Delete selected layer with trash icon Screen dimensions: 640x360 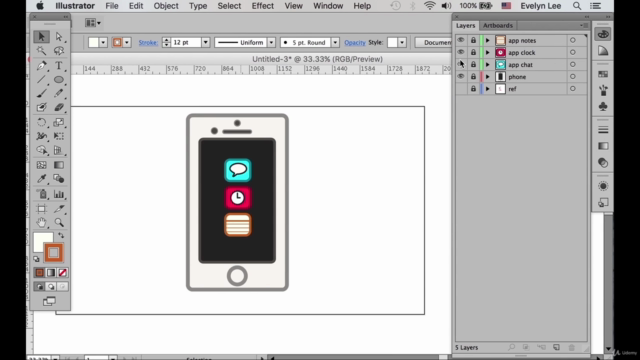tap(571, 347)
